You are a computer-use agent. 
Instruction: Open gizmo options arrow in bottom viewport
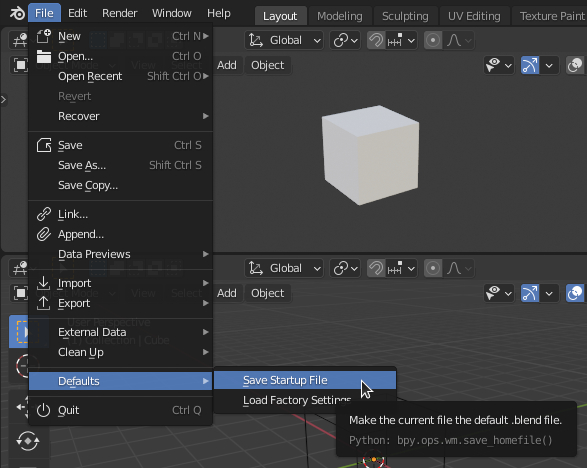pyautogui.click(x=549, y=294)
